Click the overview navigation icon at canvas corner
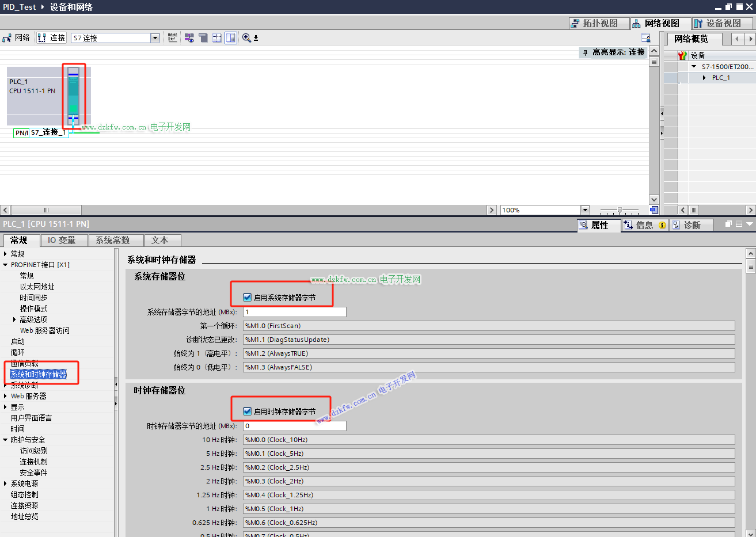 click(654, 210)
